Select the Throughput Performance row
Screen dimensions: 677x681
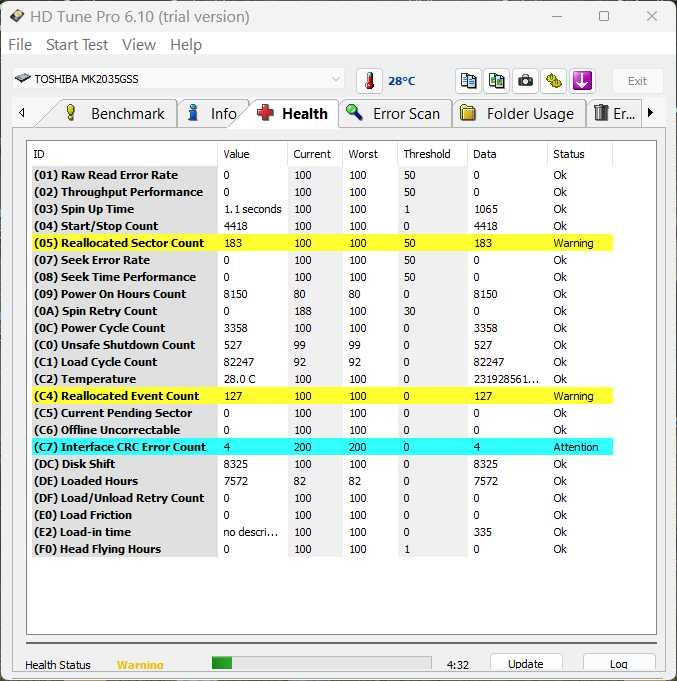(x=322, y=192)
